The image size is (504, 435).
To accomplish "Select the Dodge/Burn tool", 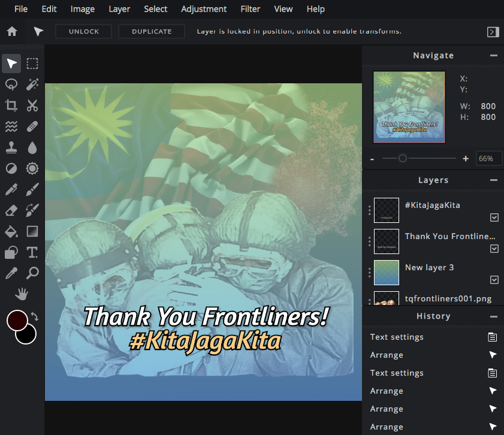I will click(11, 168).
